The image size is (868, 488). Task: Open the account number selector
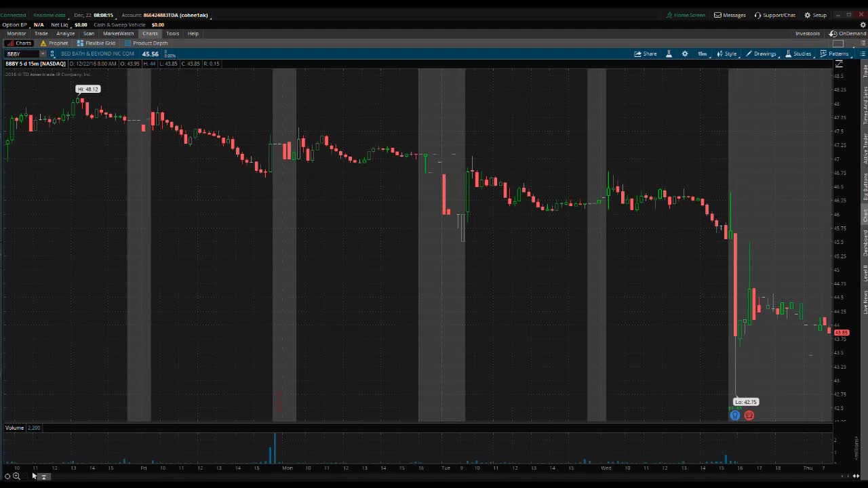178,15
